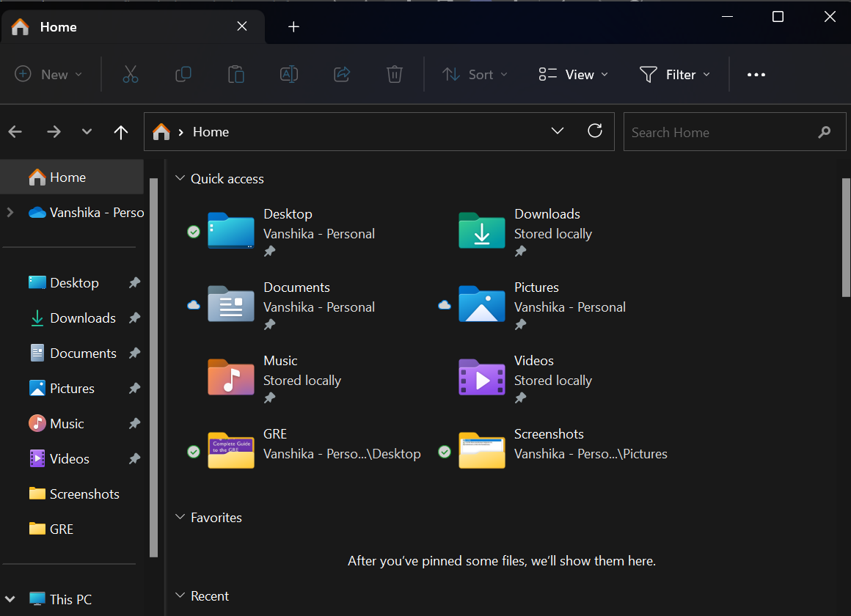Go up one directory level
This screenshot has height=616, width=851.
coord(121,132)
